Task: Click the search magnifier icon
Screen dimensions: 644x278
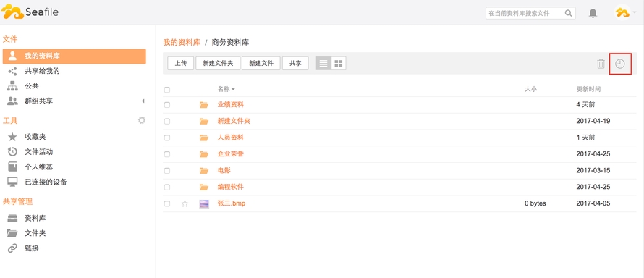Action: [x=569, y=13]
